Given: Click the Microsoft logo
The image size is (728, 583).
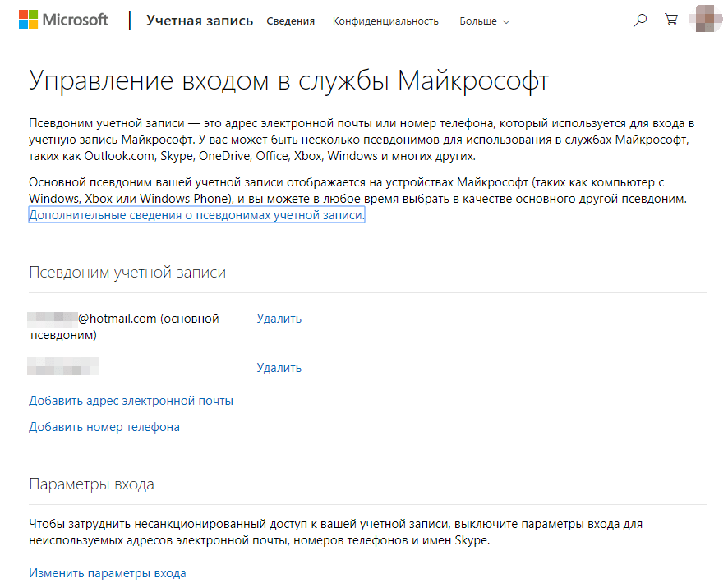Looking at the screenshot, I should (x=64, y=21).
